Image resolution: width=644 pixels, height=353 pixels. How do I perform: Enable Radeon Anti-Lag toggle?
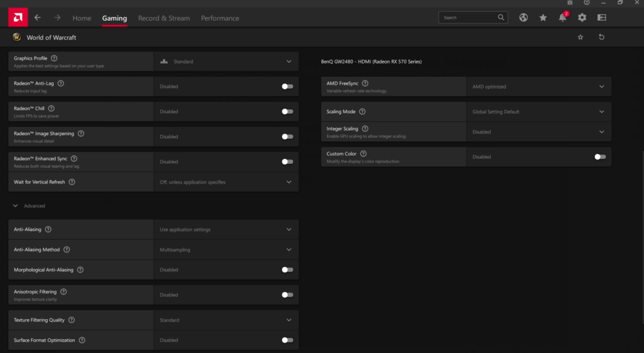(x=287, y=87)
